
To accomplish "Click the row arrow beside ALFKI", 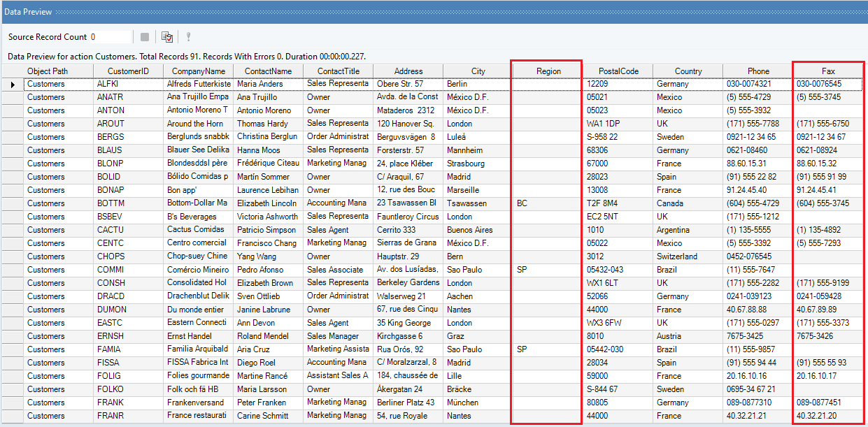I will pos(13,84).
